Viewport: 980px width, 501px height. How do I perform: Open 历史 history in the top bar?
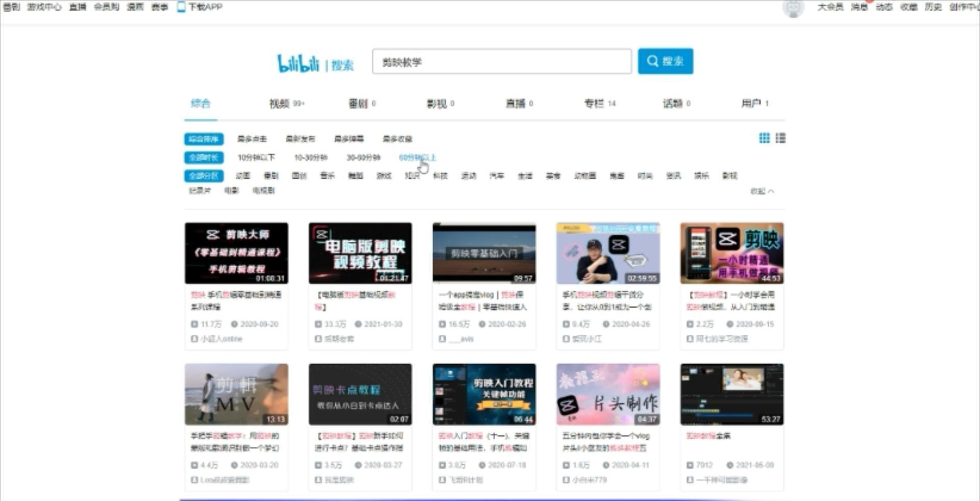point(933,7)
